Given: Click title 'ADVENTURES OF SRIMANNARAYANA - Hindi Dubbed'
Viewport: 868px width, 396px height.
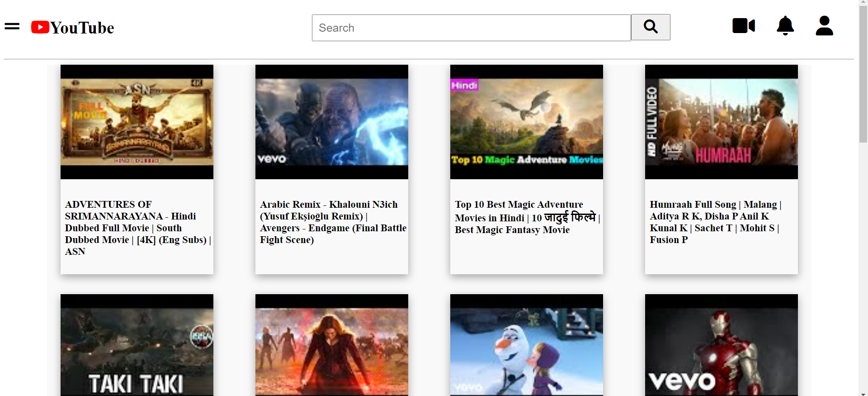Looking at the screenshot, I should tap(138, 228).
